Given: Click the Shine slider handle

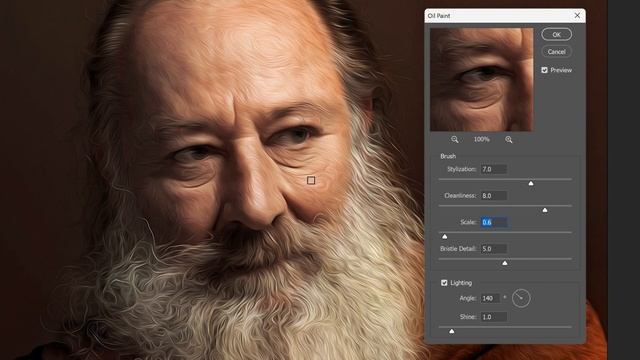Looking at the screenshot, I should point(451,331).
